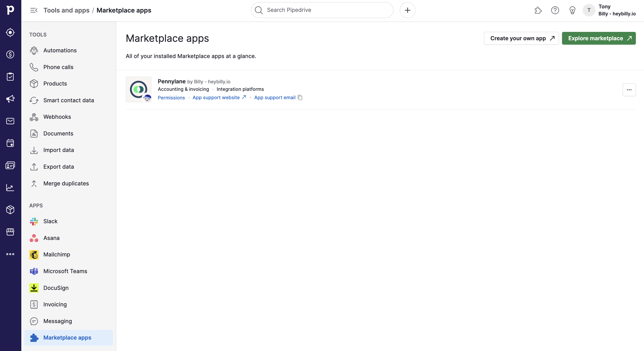
Task: Open Contacts from the ID card icon
Action: (x=10, y=165)
